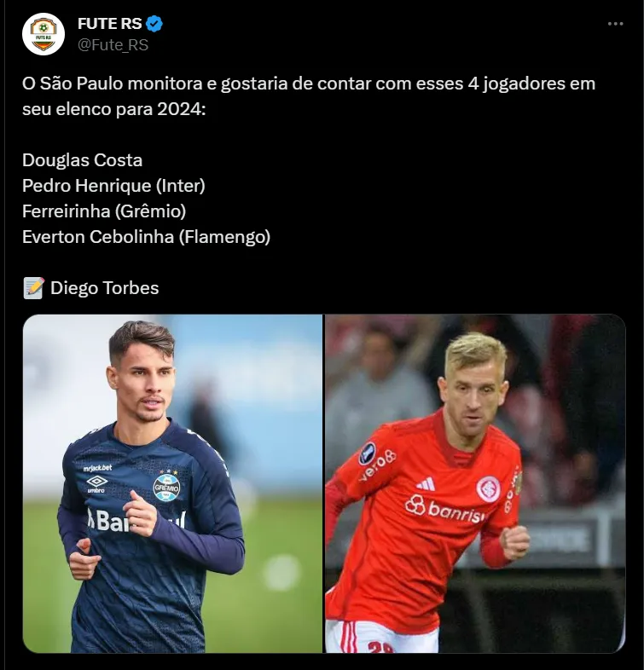Click the 'Diego Torbes' credit text
This screenshot has width=644, height=670.
104,288
